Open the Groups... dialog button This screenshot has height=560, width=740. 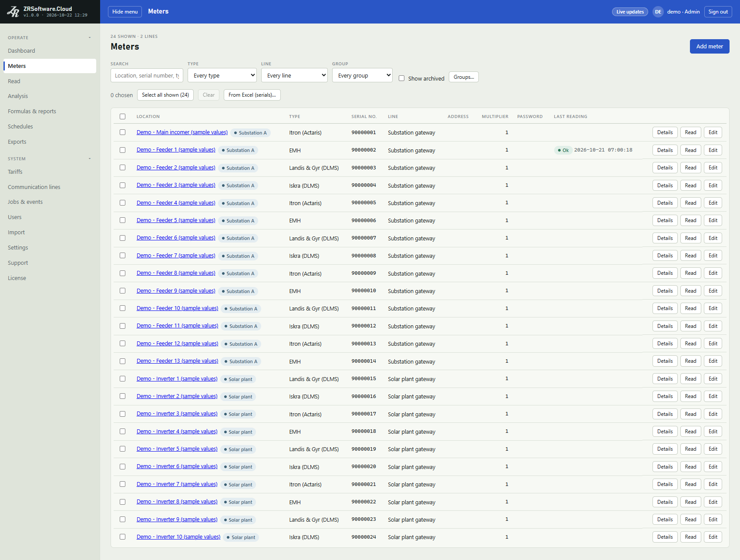[x=464, y=77]
